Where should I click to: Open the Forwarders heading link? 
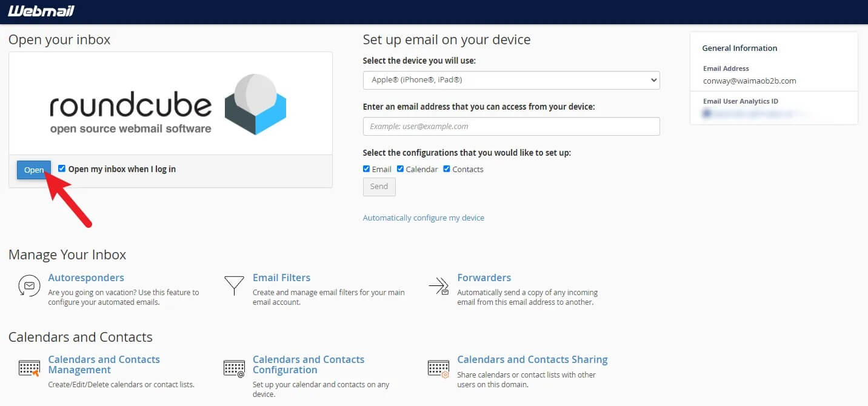click(x=484, y=278)
